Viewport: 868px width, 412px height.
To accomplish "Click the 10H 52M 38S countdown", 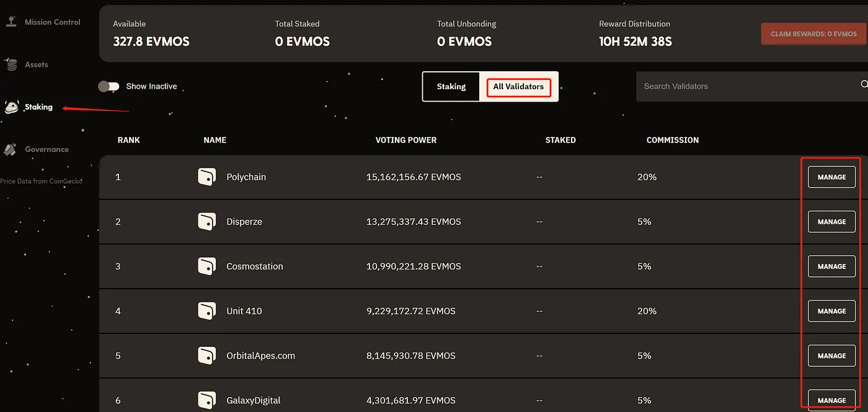I will pos(635,42).
